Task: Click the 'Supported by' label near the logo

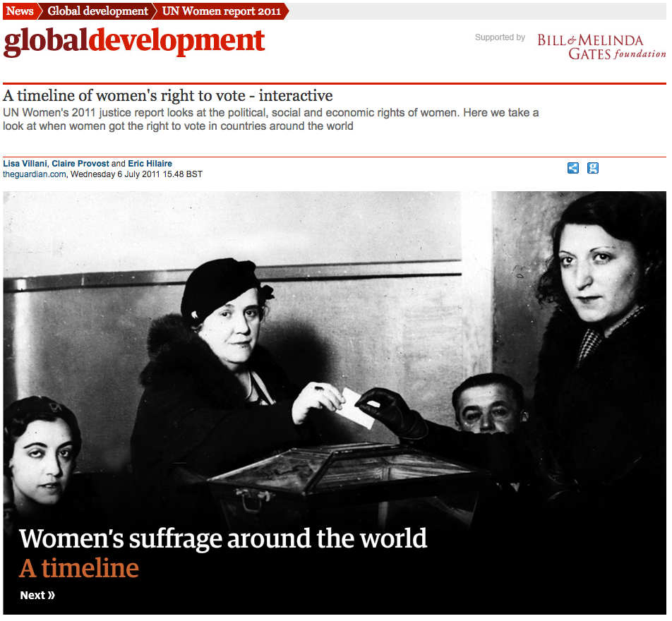Action: [x=500, y=37]
